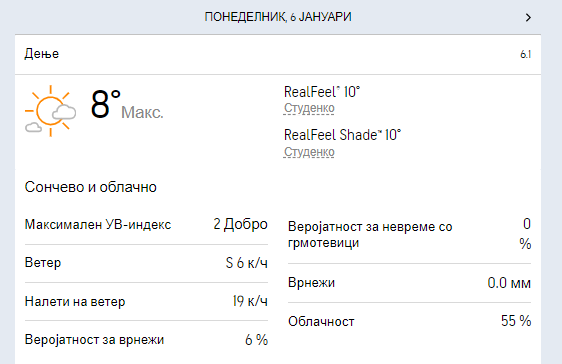562x364 pixels.
Task: Click the 2 Добро UV value
Action: (x=240, y=224)
